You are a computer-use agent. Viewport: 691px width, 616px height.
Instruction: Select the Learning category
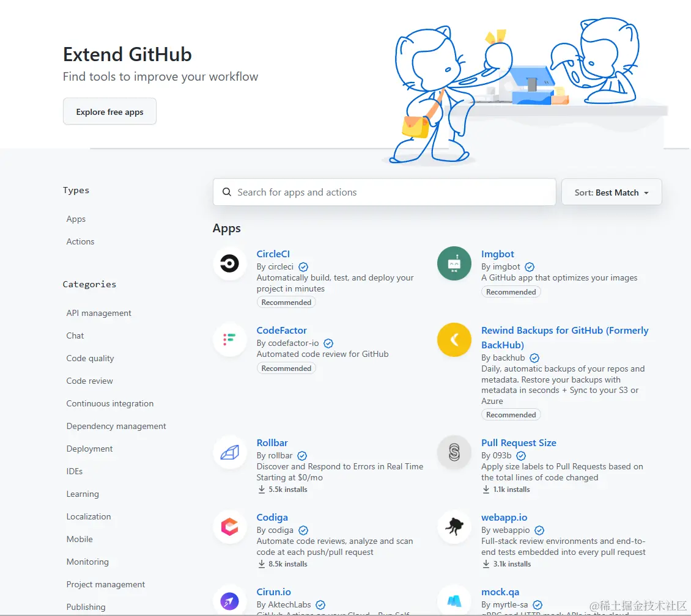[x=83, y=494]
